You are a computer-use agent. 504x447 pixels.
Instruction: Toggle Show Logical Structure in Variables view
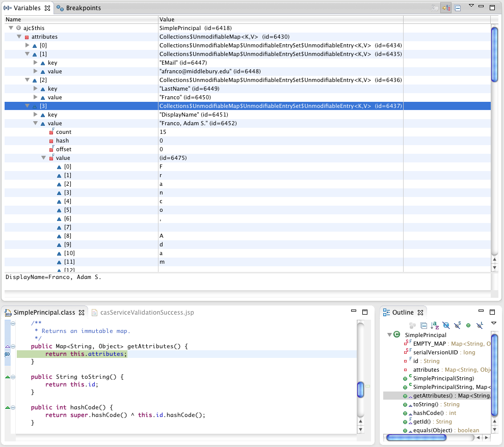446,8
